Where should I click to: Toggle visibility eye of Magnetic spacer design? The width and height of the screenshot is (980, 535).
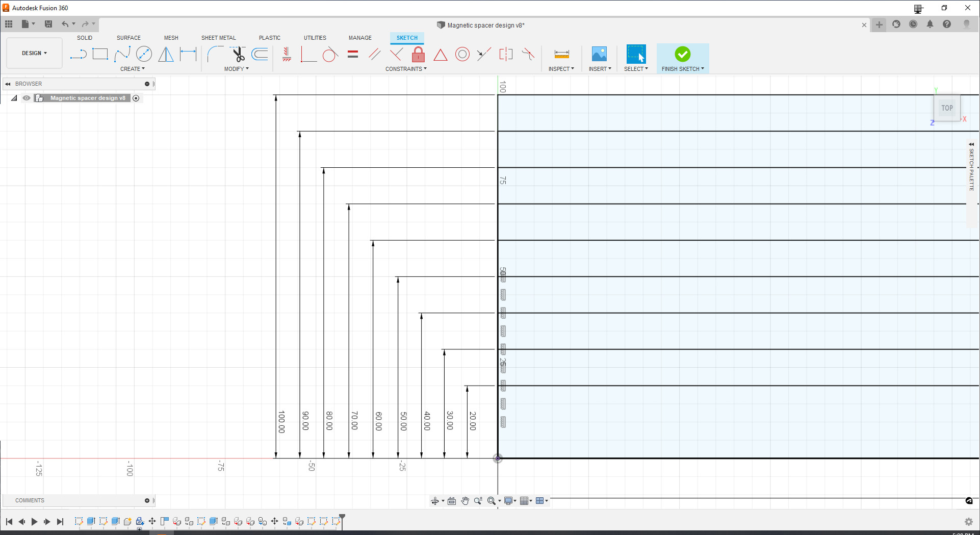coord(27,98)
